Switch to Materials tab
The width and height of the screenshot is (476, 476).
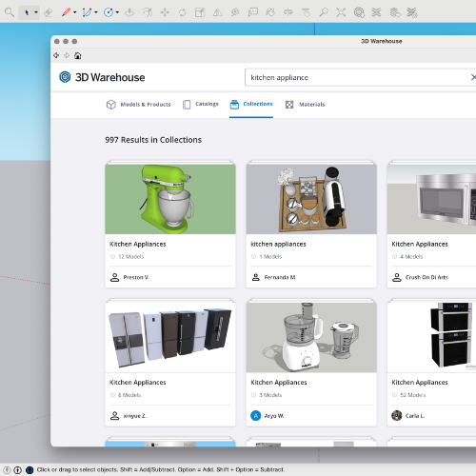tap(305, 105)
